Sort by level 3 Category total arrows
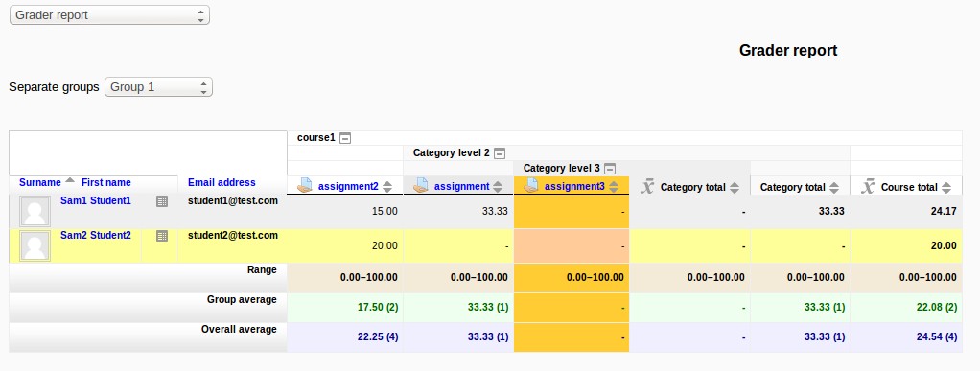Viewport: 980px width, 371px height. point(735,187)
